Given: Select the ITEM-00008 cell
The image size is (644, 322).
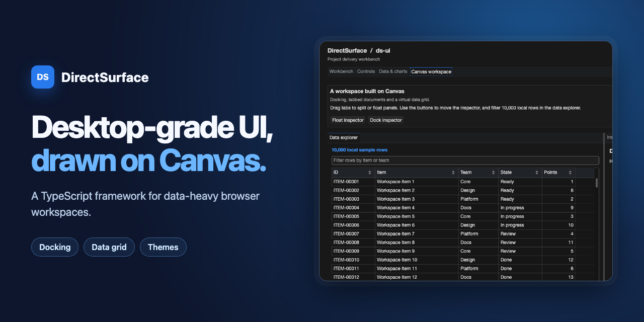Looking at the screenshot, I should [x=353, y=243].
